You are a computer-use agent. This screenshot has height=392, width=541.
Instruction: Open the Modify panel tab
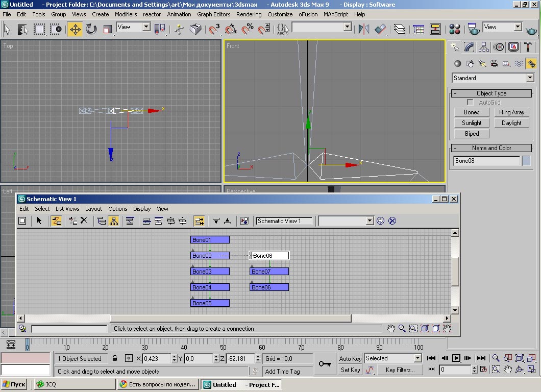point(469,47)
